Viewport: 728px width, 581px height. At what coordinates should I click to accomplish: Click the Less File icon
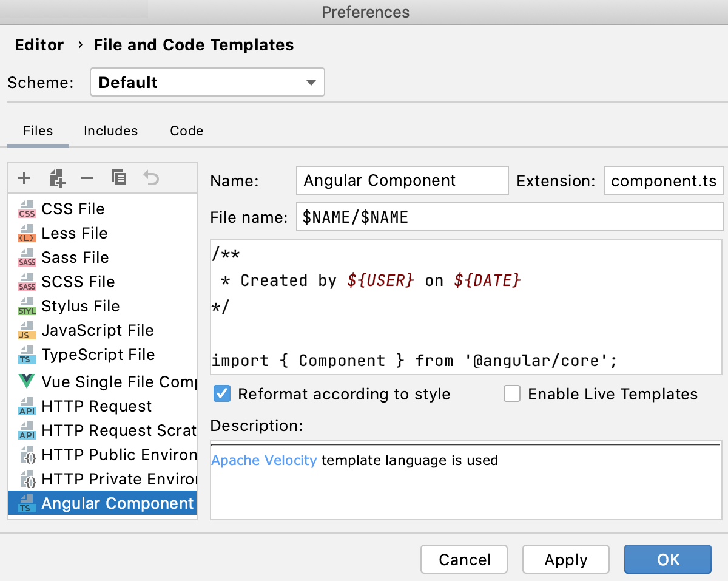point(27,233)
